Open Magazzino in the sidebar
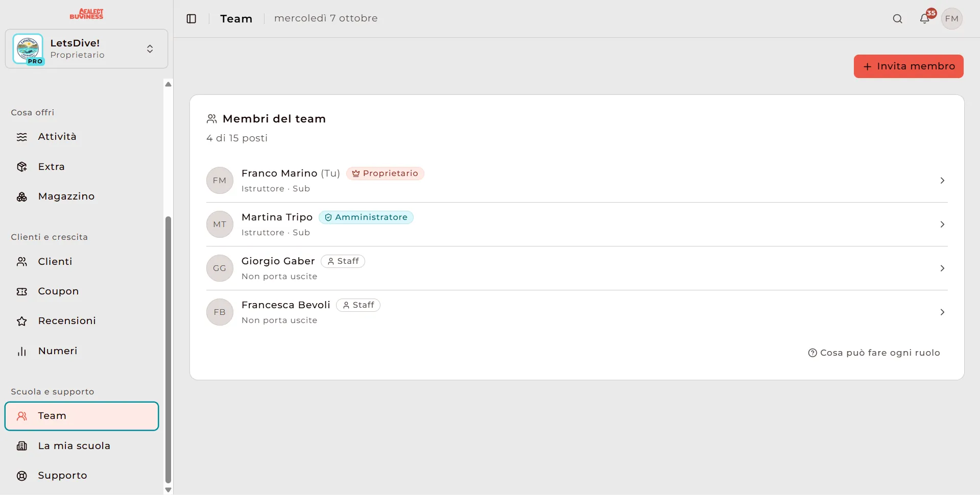 [82, 196]
